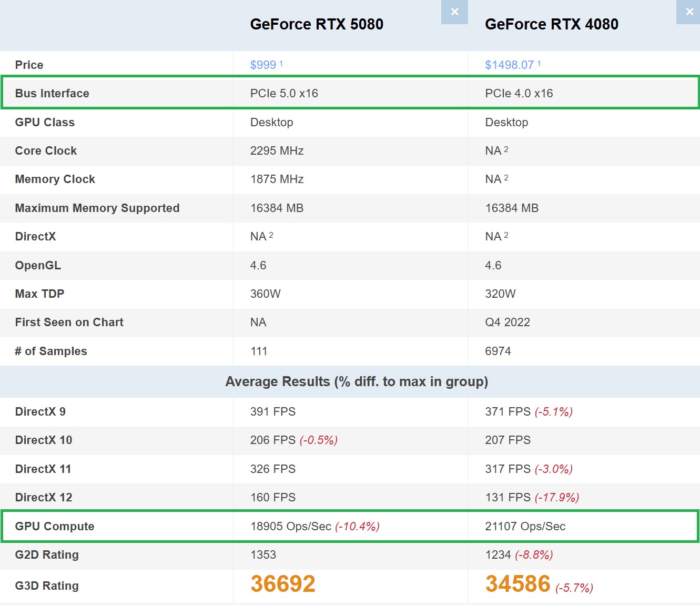Select the Core Clock row label
The image size is (700, 605).
click(x=46, y=150)
